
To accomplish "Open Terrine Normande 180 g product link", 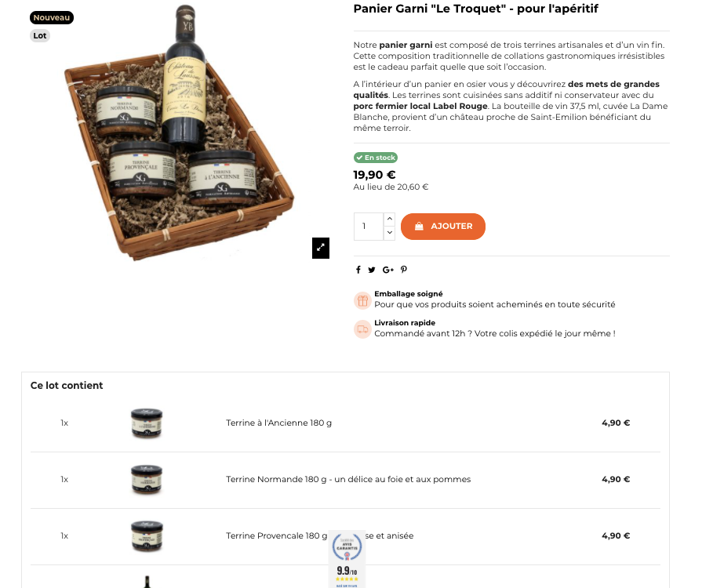I will tap(348, 479).
